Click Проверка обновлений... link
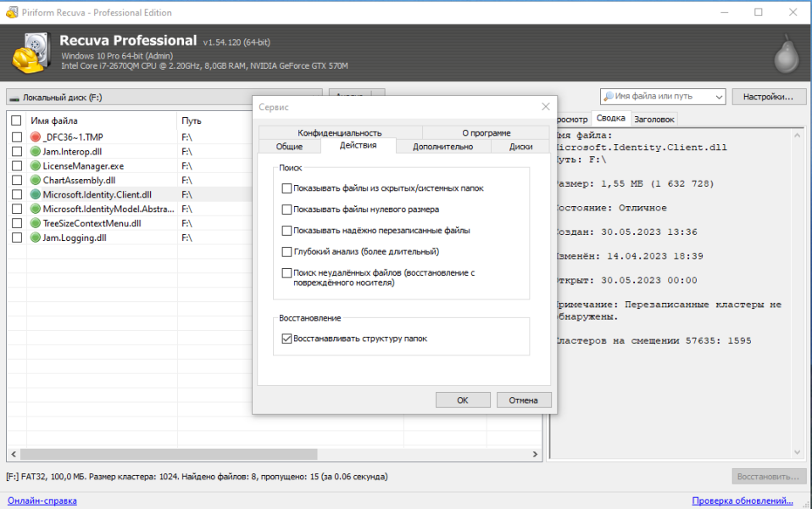This screenshot has width=812, height=509. click(742, 501)
